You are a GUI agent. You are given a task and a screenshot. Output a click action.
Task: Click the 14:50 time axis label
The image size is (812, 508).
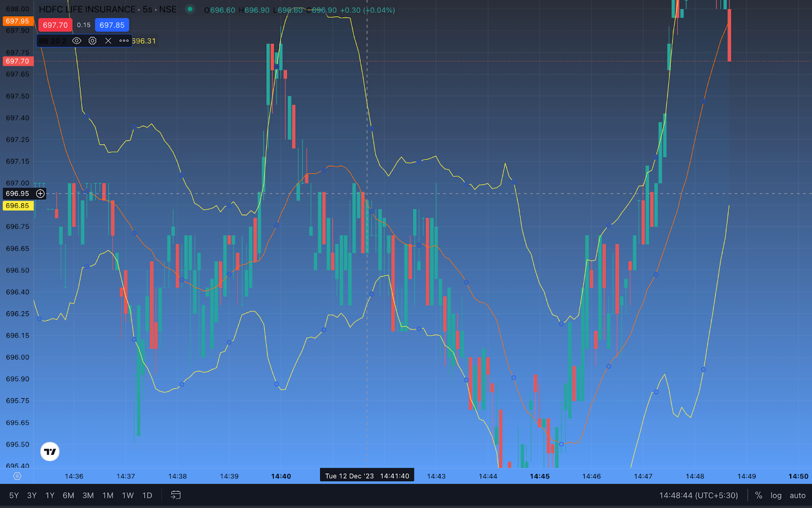coord(798,476)
